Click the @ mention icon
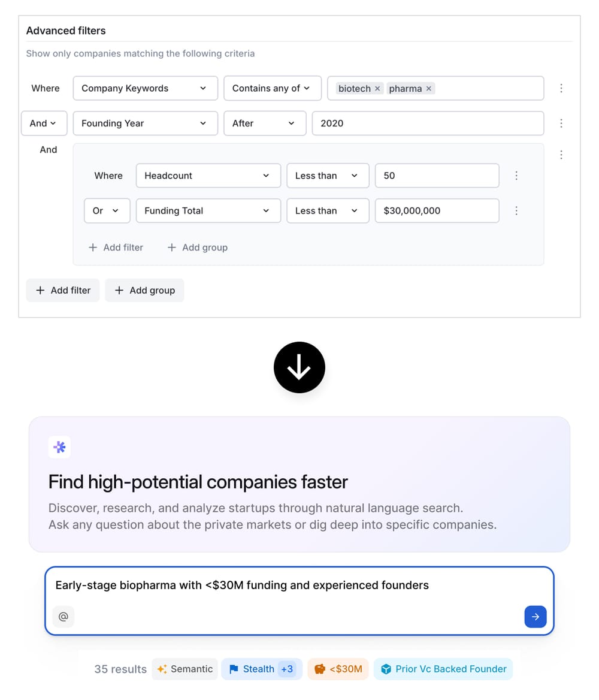Screen dimensions: 599x700 point(63,617)
